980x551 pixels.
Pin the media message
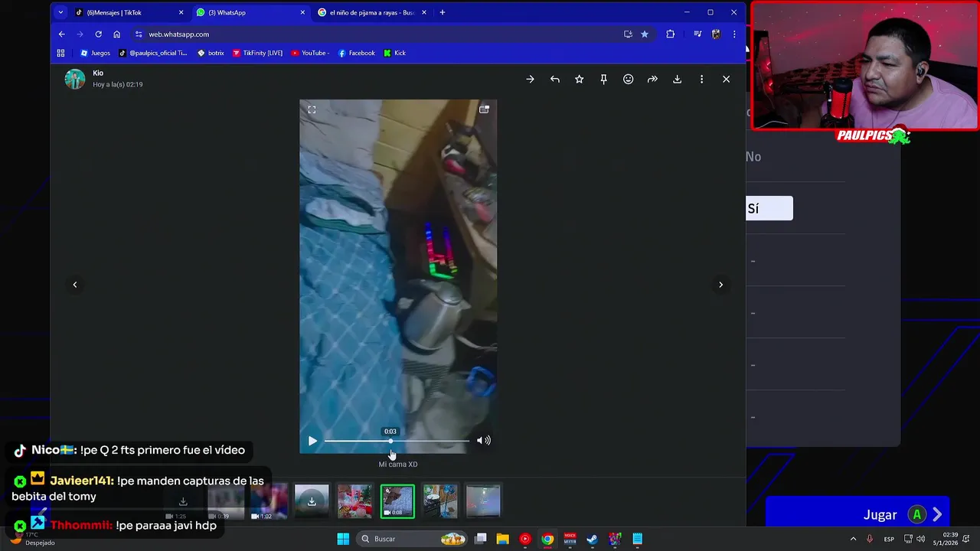(x=603, y=79)
